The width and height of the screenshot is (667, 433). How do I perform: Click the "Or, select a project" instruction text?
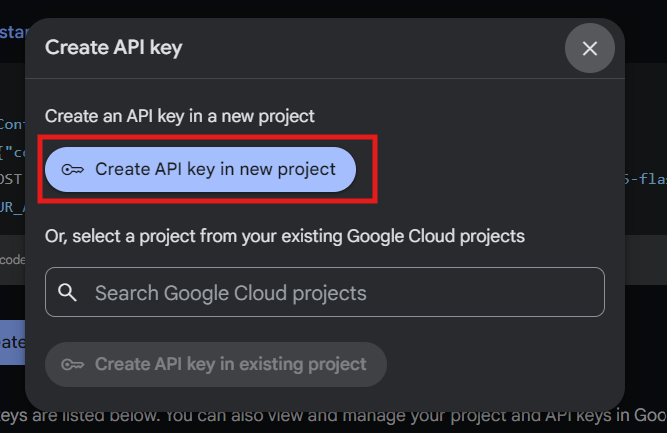(285, 236)
